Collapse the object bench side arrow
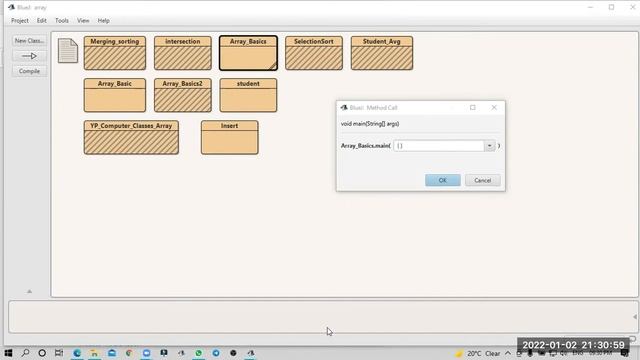 [x=635, y=317]
